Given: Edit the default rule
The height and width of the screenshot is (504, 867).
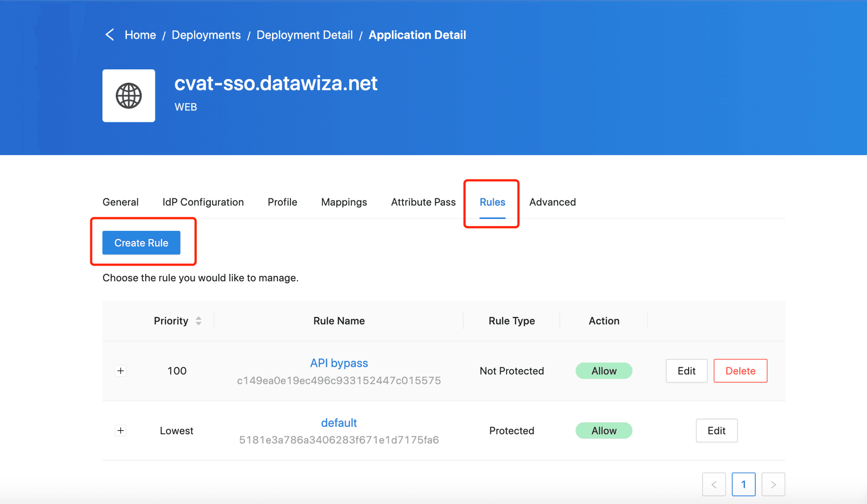Looking at the screenshot, I should click(x=716, y=430).
